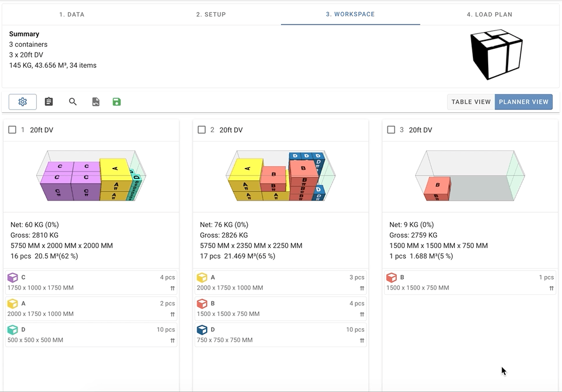
Task: Open the settings gear in the toolbar
Action: 23,102
